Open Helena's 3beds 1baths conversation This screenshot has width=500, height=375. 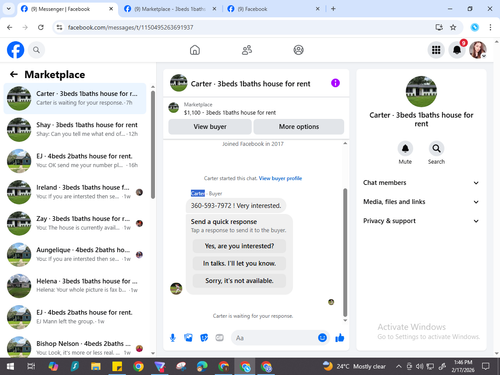click(x=75, y=286)
